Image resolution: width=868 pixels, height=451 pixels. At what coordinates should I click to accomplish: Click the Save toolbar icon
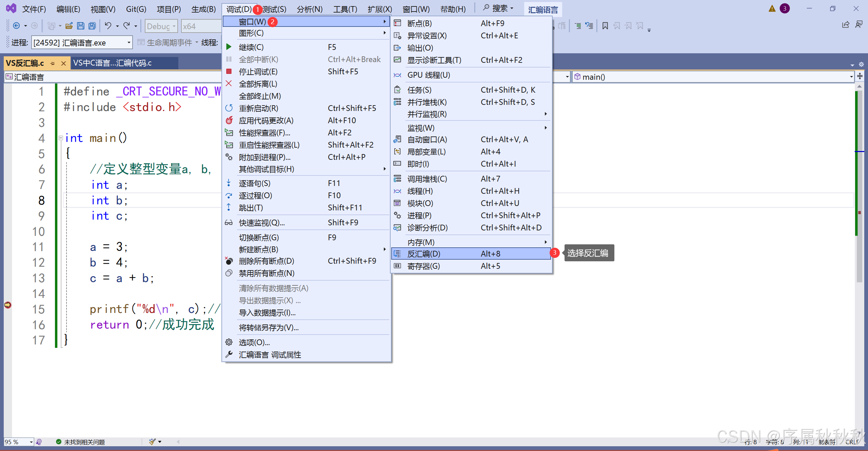(x=81, y=26)
